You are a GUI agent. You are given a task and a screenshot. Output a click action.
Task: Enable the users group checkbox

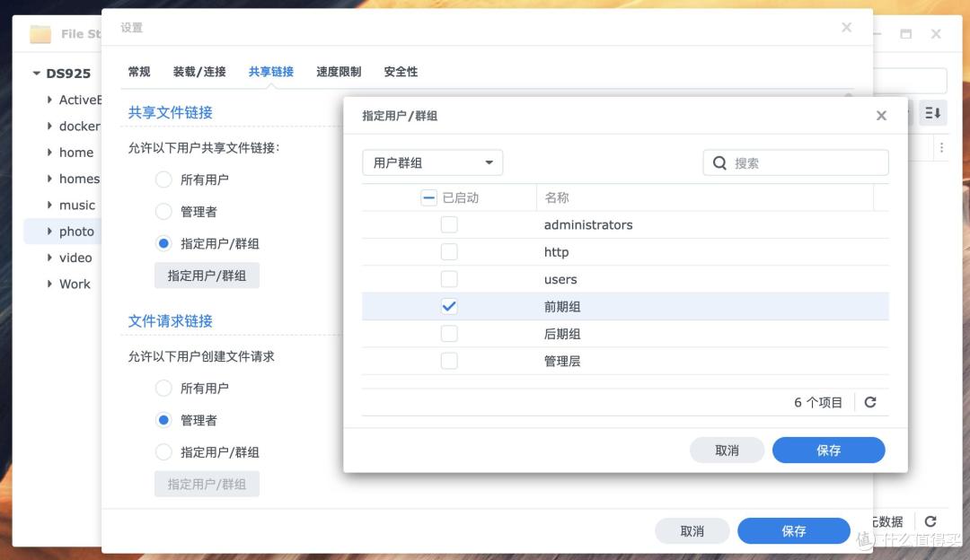point(449,279)
